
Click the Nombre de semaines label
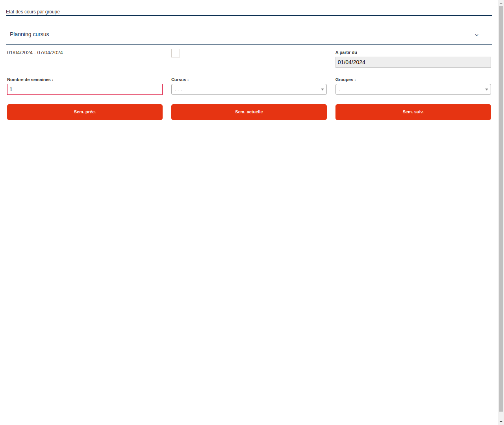30,79
